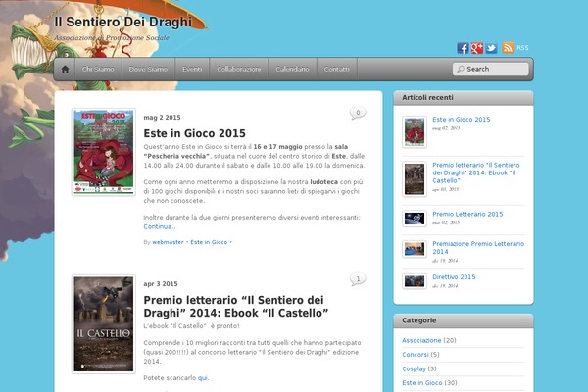Open sidebar link Premio letterario 2014 Ebook Il Castello

click(x=476, y=172)
